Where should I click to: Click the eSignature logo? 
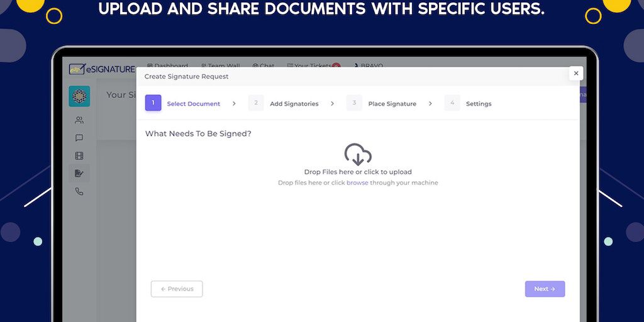[102, 69]
